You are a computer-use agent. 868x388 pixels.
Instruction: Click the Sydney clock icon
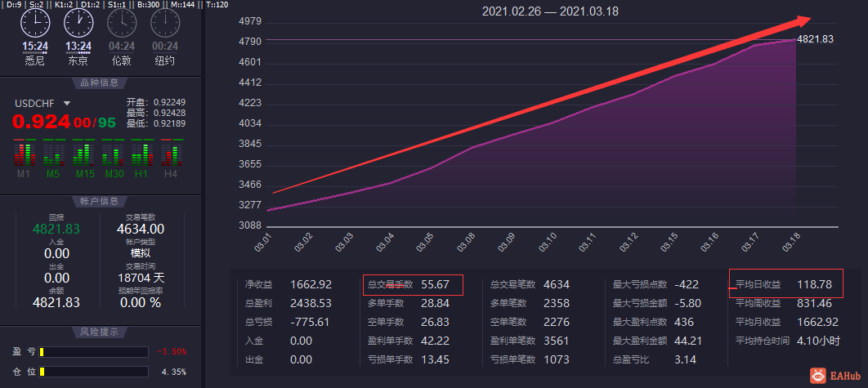click(x=35, y=23)
